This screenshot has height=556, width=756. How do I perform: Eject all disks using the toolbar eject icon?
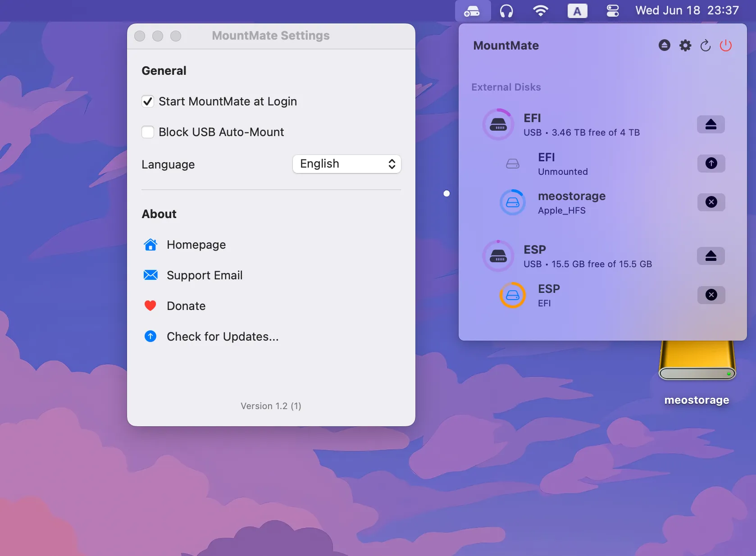[664, 46]
